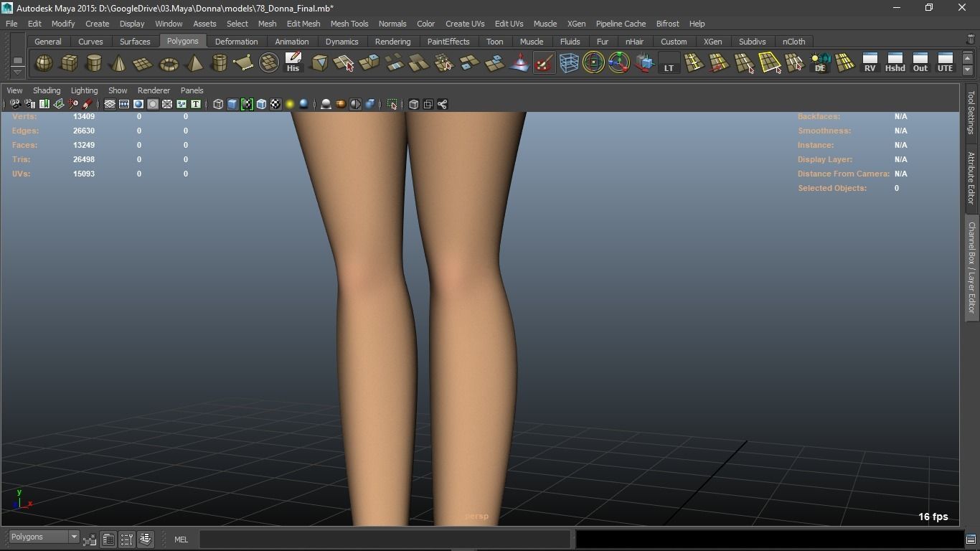Screen dimensions: 980x551
Task: Create a polygon plane from shelf
Action: [x=143, y=63]
